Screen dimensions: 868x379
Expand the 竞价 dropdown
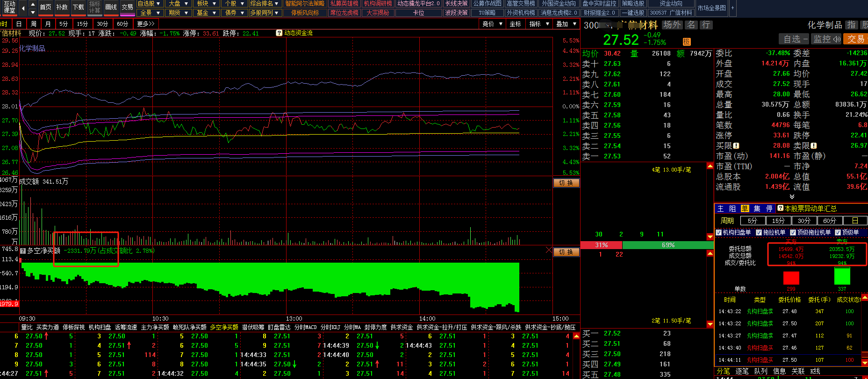click(x=492, y=24)
